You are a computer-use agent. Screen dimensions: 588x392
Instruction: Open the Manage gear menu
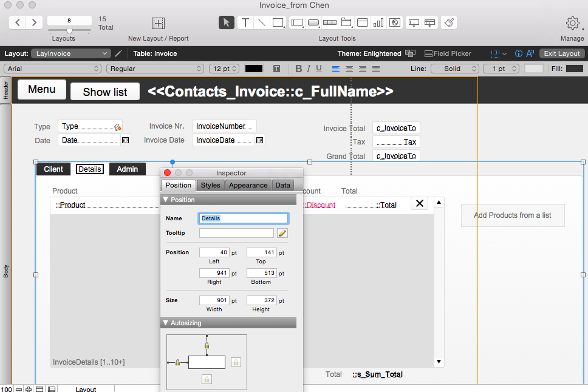[573, 23]
